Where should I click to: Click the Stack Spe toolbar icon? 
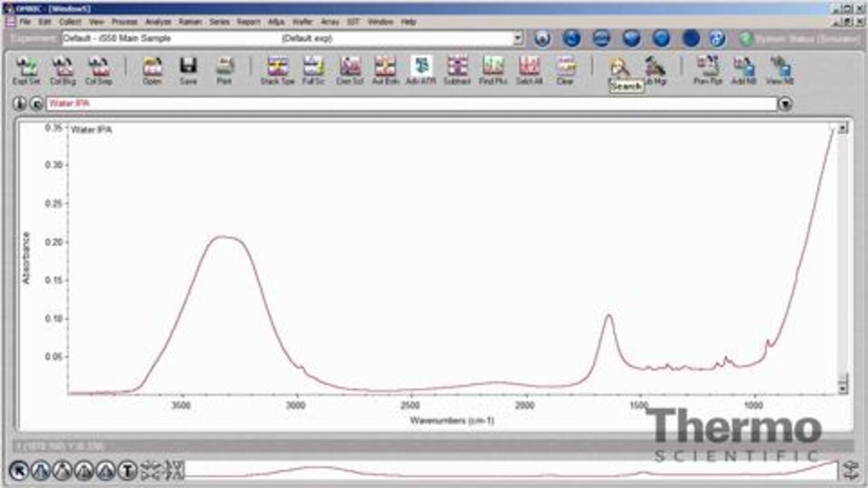pos(277,69)
